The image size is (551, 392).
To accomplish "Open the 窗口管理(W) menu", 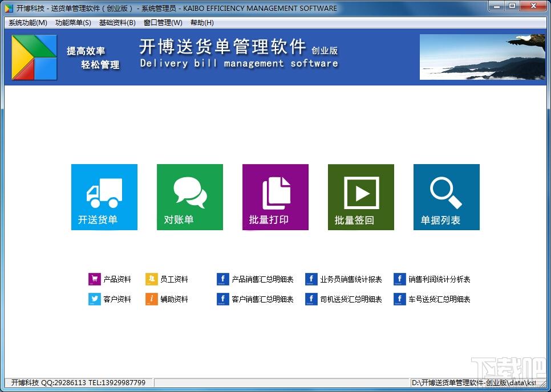I will click(163, 23).
